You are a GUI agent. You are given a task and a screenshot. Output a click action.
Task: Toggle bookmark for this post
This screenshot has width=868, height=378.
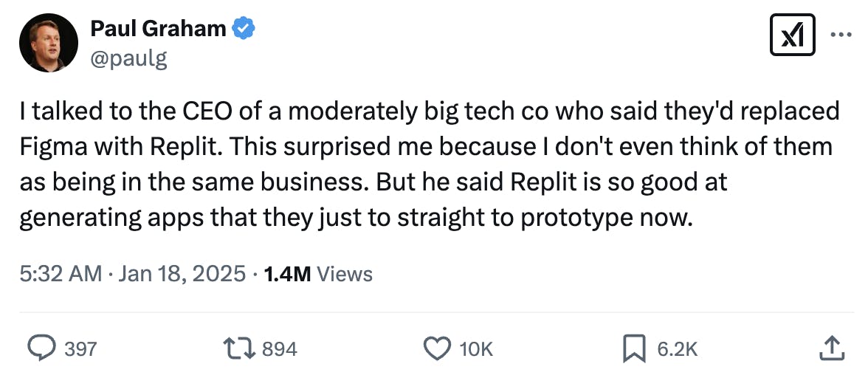point(634,348)
